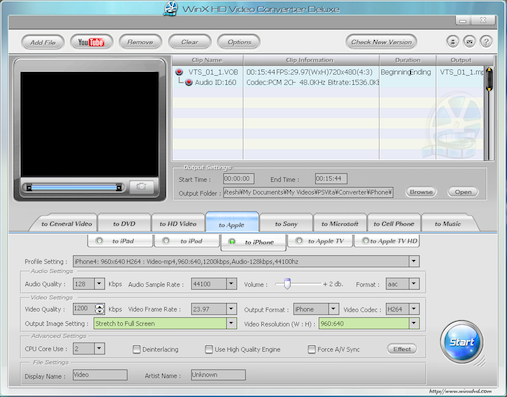This screenshot has width=507, height=397.
Task: Select the to iPad radio option
Action: pos(99,240)
